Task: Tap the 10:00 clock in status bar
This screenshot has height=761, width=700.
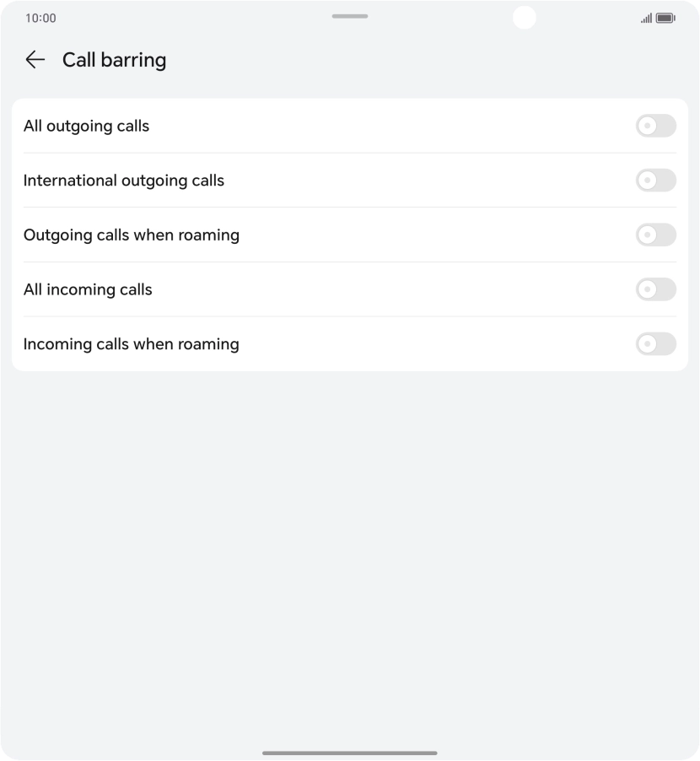Action: click(x=40, y=18)
